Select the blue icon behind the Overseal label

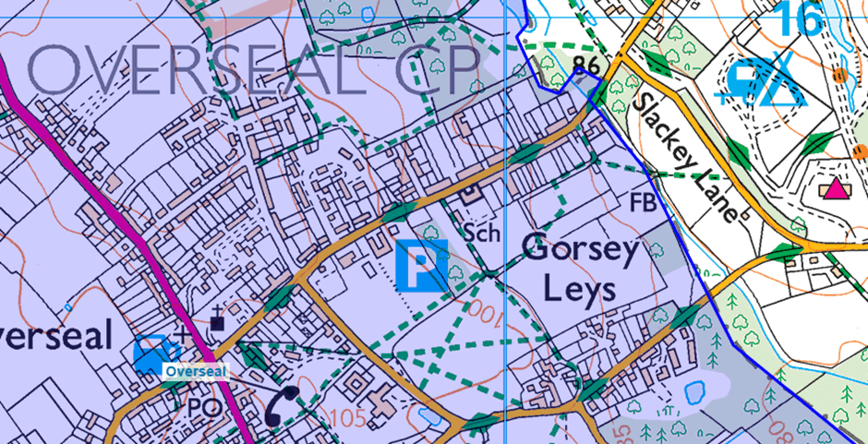coord(155,353)
